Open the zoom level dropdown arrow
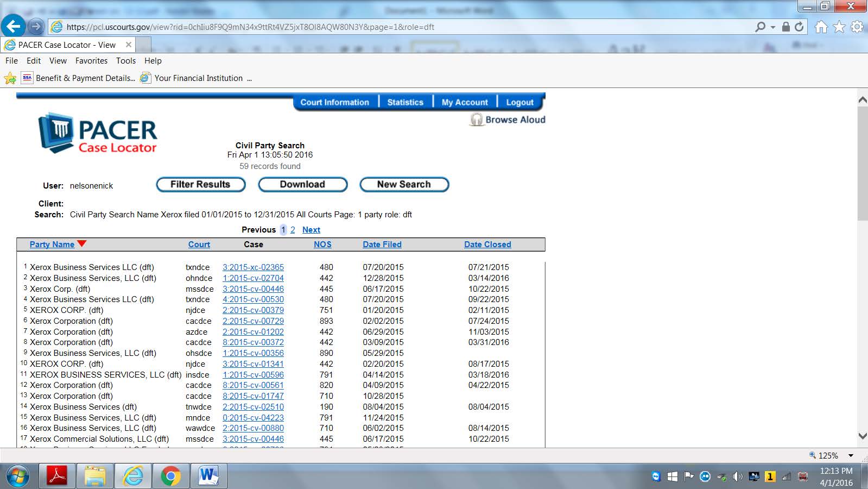868x489 pixels. (851, 455)
